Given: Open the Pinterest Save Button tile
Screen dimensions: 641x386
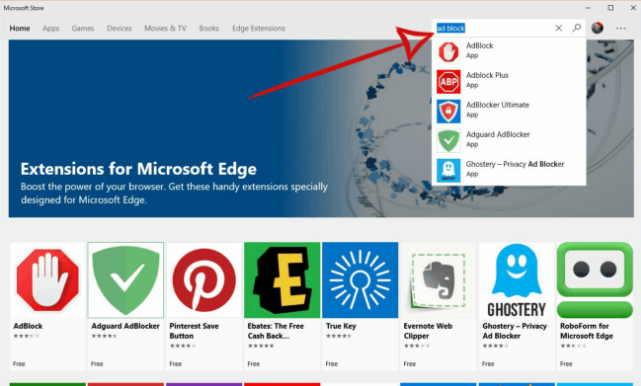Looking at the screenshot, I should pos(204,280).
